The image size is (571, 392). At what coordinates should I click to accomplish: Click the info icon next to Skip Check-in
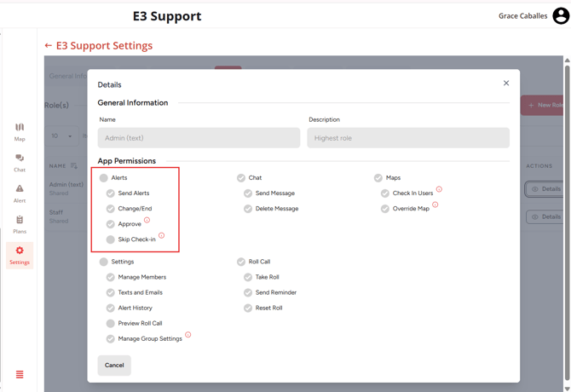click(x=161, y=236)
